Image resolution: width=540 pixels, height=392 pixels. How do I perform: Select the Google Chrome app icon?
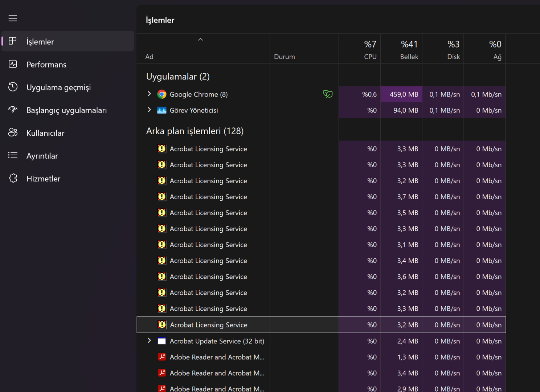click(x=162, y=94)
